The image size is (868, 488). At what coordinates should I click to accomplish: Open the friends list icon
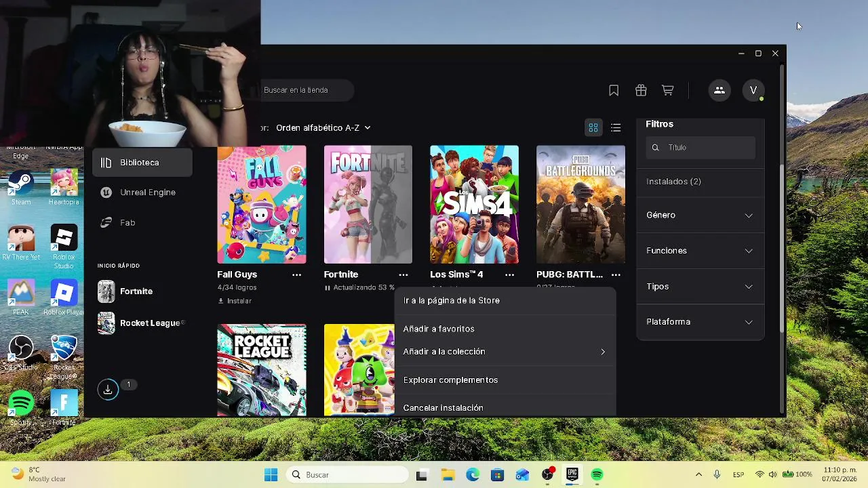(x=719, y=90)
